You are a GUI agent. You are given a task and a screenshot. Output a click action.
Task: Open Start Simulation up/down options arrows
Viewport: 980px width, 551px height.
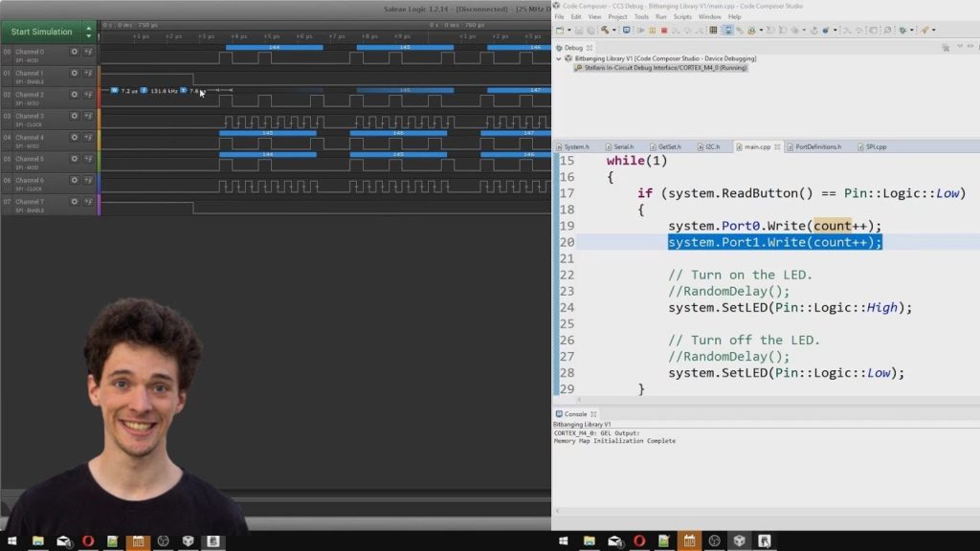point(88,32)
